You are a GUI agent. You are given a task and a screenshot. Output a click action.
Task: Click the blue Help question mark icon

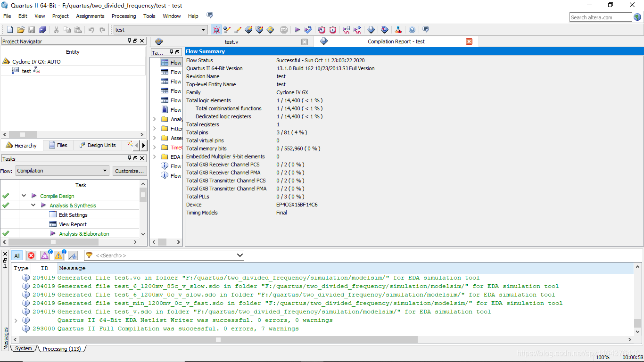pos(412,30)
